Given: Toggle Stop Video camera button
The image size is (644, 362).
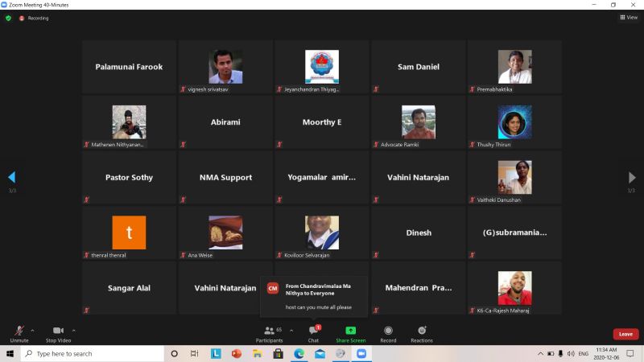Looking at the screenshot, I should [58, 331].
